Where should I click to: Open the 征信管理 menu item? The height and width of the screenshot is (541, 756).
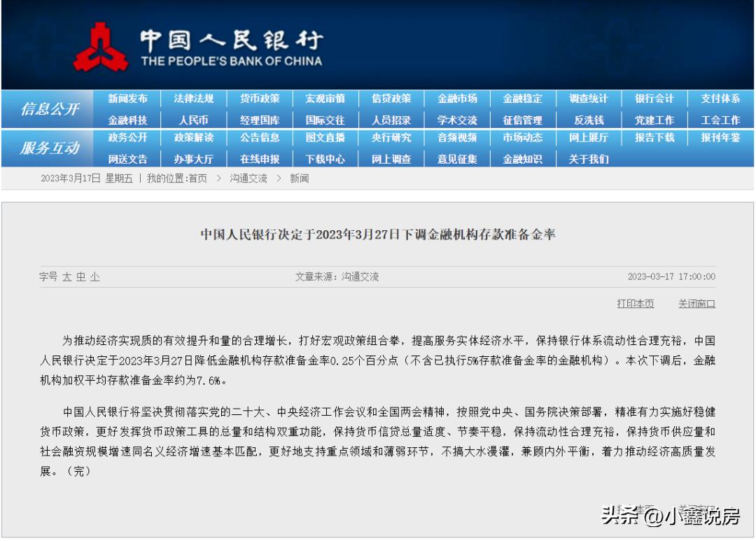point(521,119)
